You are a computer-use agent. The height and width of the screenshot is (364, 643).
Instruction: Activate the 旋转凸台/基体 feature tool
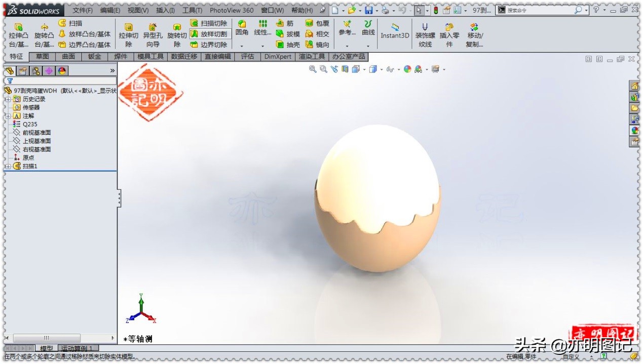click(x=44, y=33)
